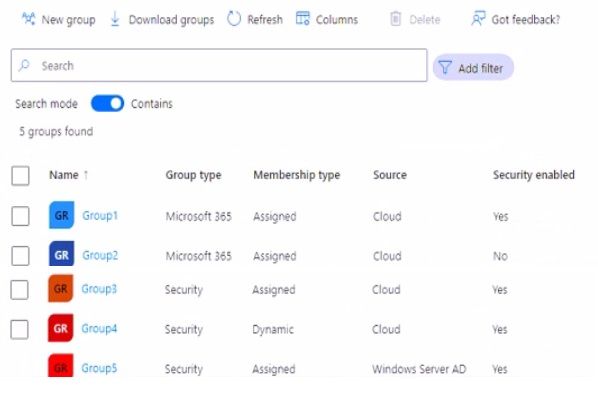
Task: Tick the checkbox for Group1
Action: [x=20, y=216]
